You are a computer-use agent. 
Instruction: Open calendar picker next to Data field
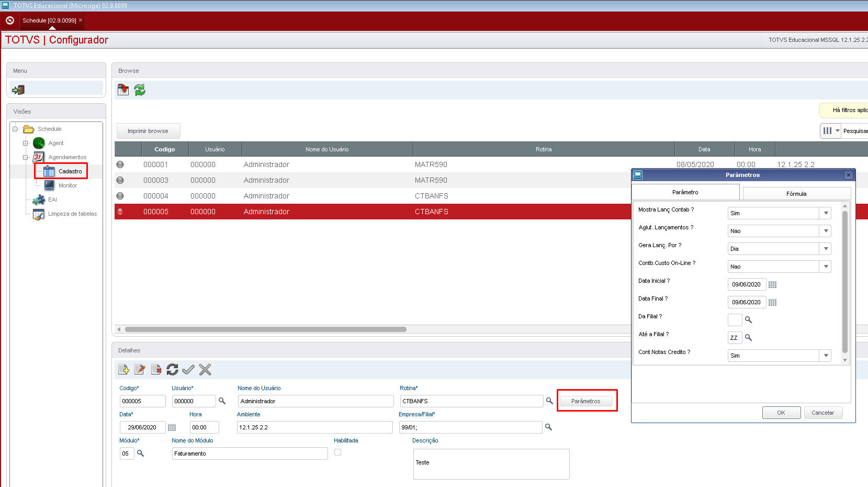point(172,428)
